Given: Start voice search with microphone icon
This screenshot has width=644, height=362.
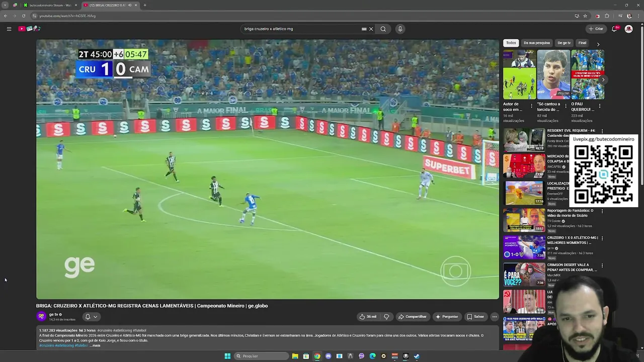Looking at the screenshot, I should coord(400,29).
